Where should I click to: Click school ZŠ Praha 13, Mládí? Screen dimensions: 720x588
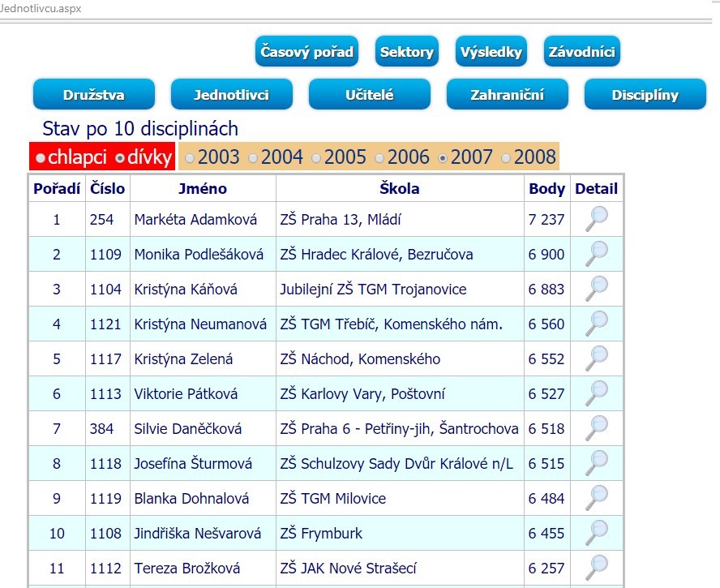tap(341, 220)
